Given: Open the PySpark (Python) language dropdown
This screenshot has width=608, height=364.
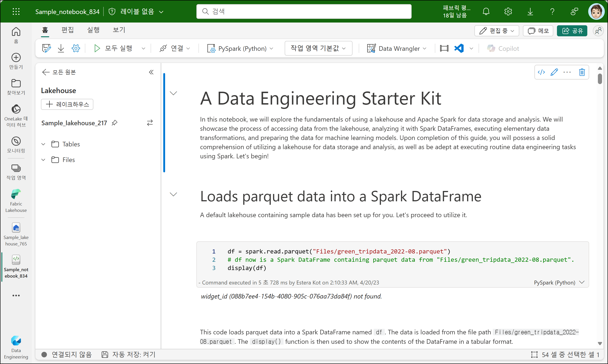Looking at the screenshot, I should coord(241,48).
